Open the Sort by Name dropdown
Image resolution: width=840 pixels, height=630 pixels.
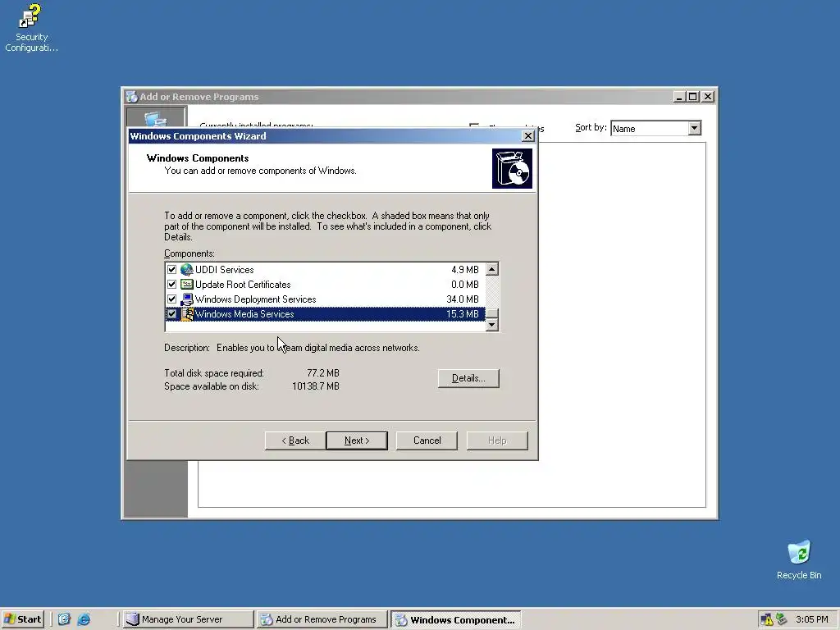point(694,128)
